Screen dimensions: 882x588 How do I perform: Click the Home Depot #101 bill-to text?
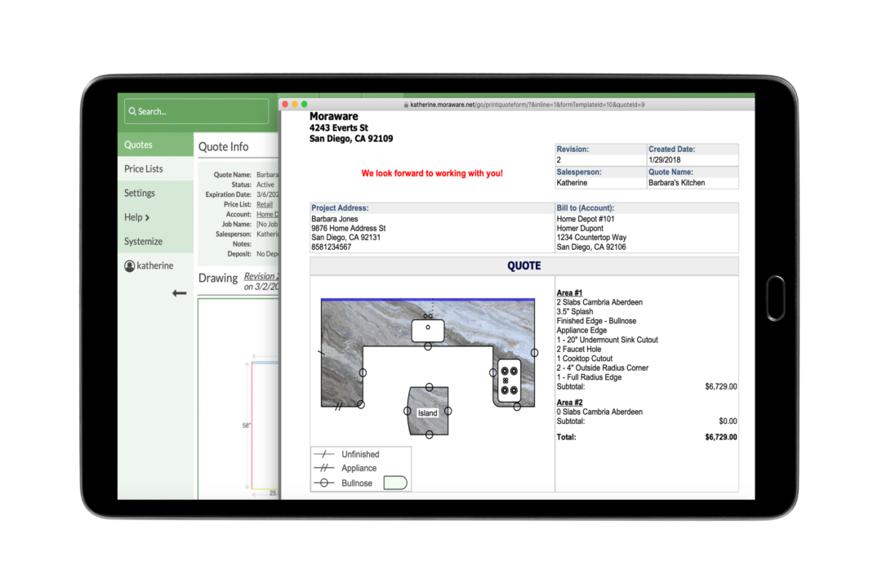[585, 219]
